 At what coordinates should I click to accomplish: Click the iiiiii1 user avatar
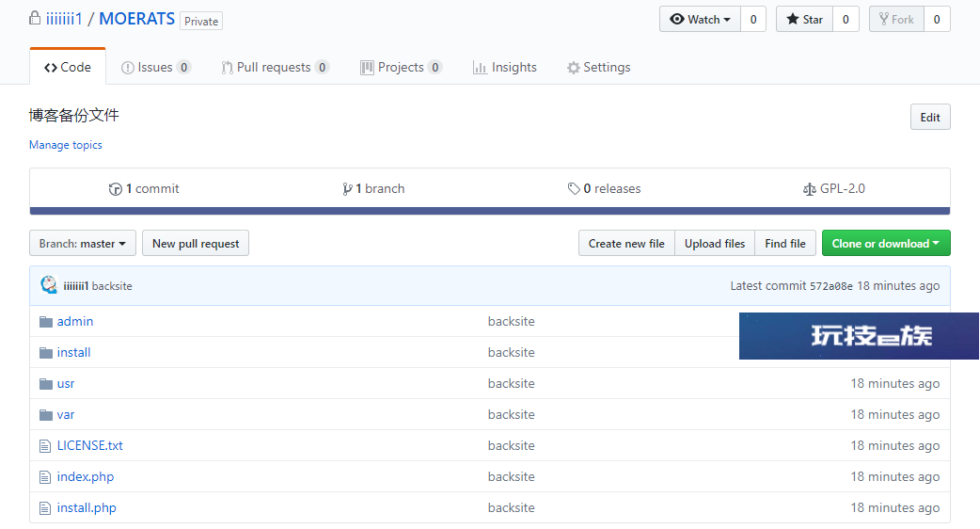click(x=49, y=285)
